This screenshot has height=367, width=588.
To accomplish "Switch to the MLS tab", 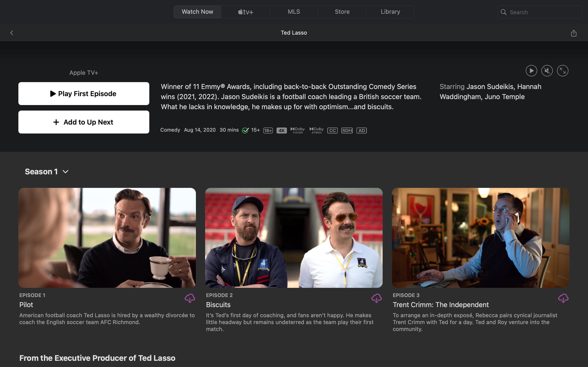I will pos(294,12).
